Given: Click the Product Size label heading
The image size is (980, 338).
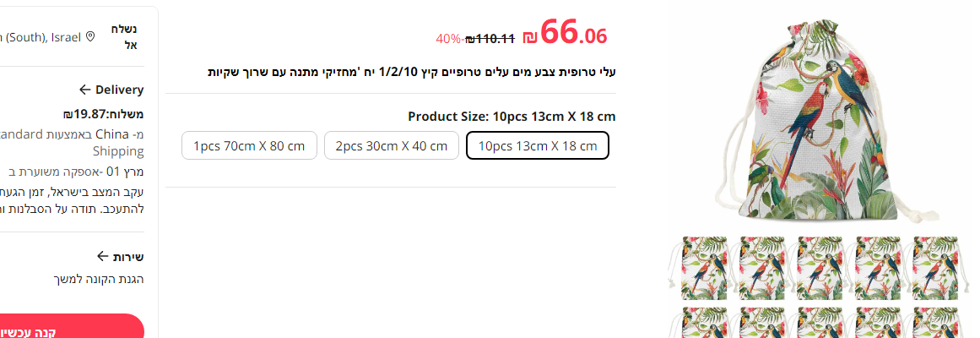Looking at the screenshot, I should [x=512, y=116].
